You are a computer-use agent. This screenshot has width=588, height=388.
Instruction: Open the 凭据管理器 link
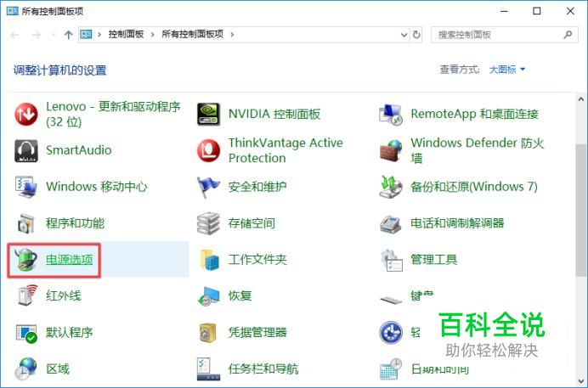tap(257, 332)
